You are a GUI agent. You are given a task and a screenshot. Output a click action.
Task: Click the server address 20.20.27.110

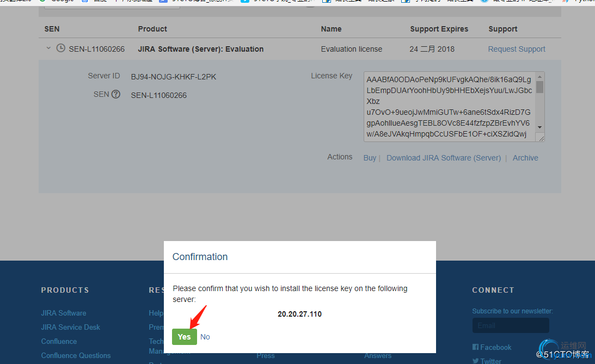(x=300, y=314)
